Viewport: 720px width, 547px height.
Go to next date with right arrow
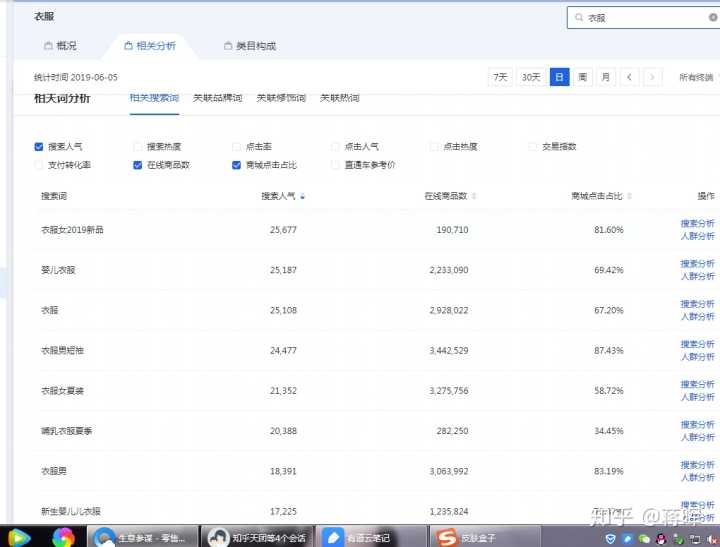point(652,77)
